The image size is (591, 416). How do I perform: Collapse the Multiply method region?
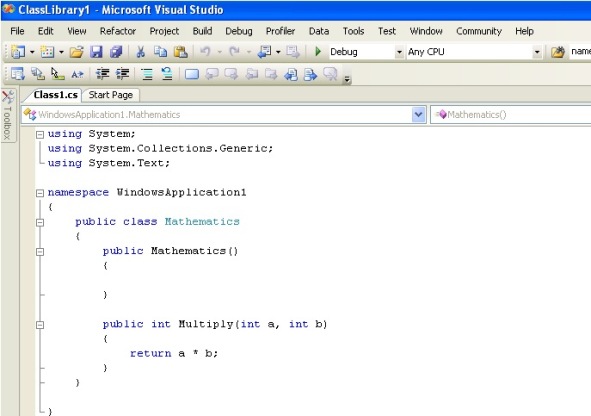tap(40, 325)
